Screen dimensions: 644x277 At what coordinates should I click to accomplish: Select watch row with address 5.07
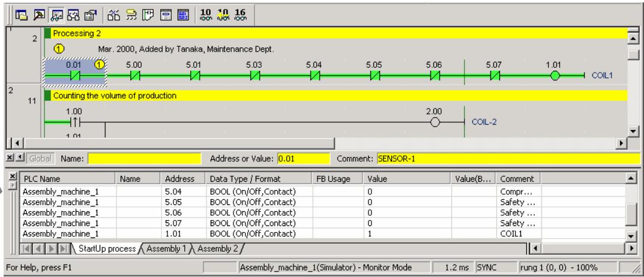(322, 223)
